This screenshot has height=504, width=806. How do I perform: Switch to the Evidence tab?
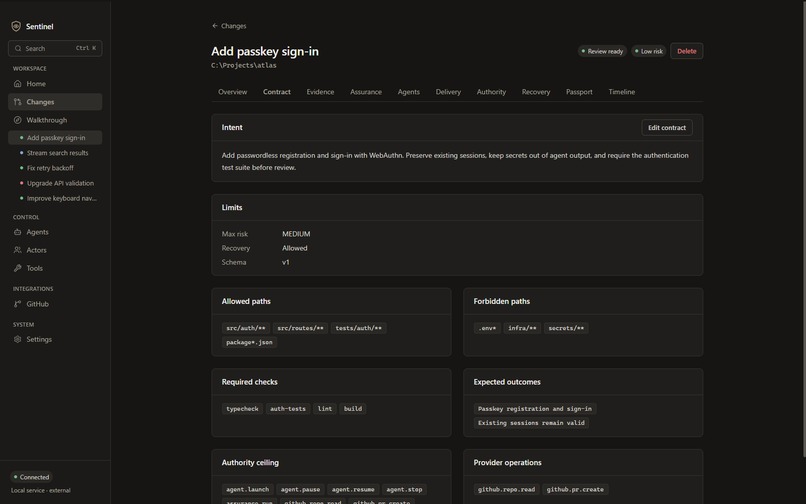coord(320,92)
